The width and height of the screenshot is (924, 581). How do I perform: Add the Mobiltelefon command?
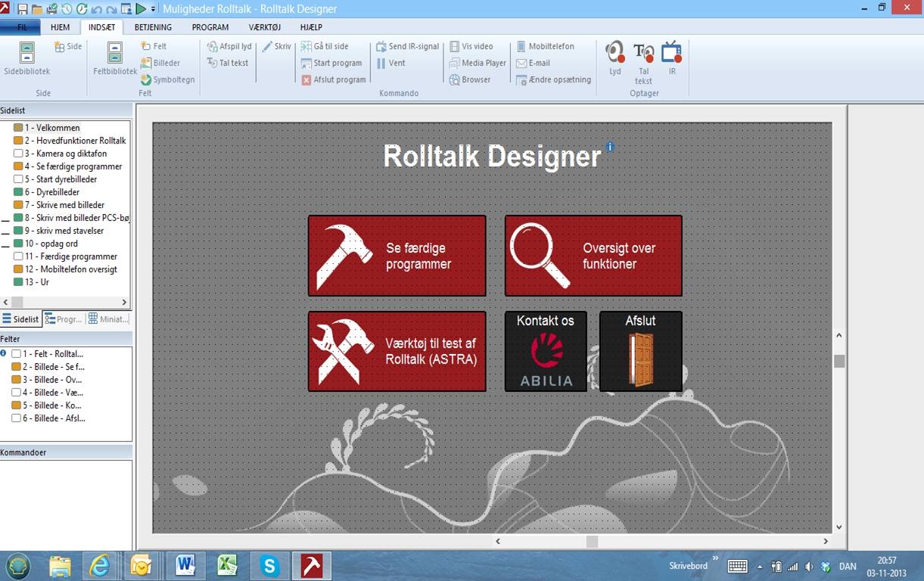pos(545,46)
